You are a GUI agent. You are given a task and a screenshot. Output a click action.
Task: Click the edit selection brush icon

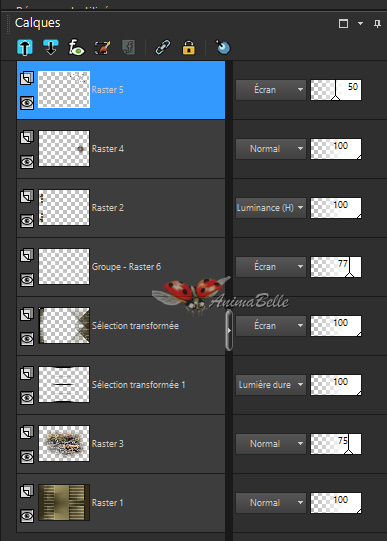coord(102,47)
